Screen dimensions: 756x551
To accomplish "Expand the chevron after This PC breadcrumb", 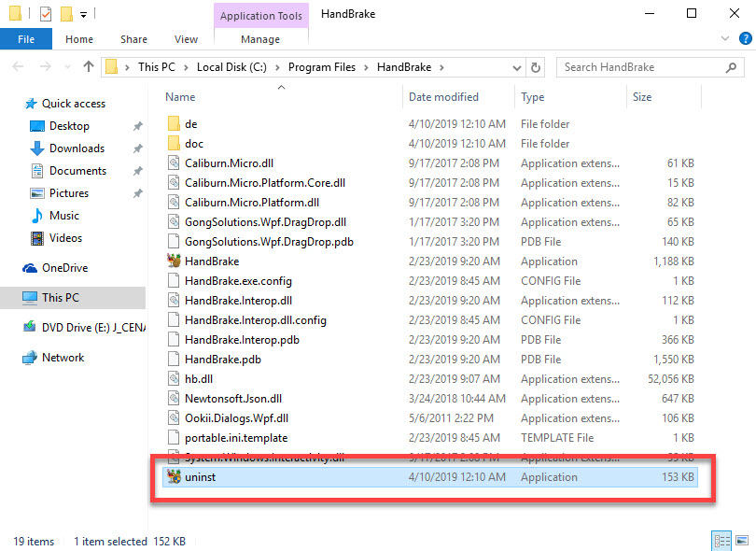I will point(186,67).
